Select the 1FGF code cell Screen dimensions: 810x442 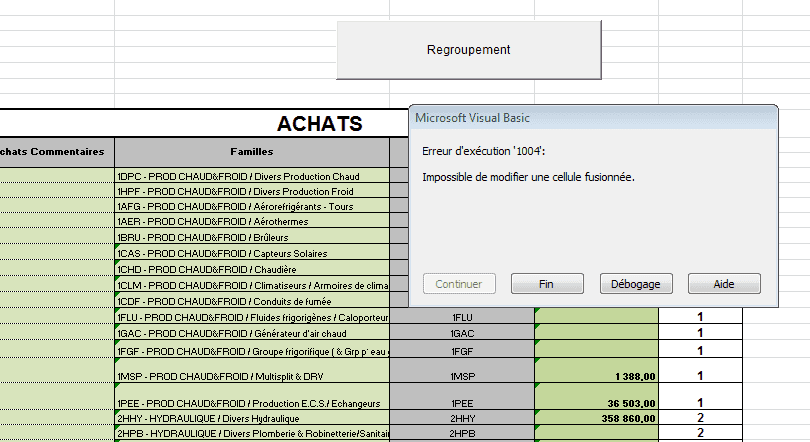462,349
